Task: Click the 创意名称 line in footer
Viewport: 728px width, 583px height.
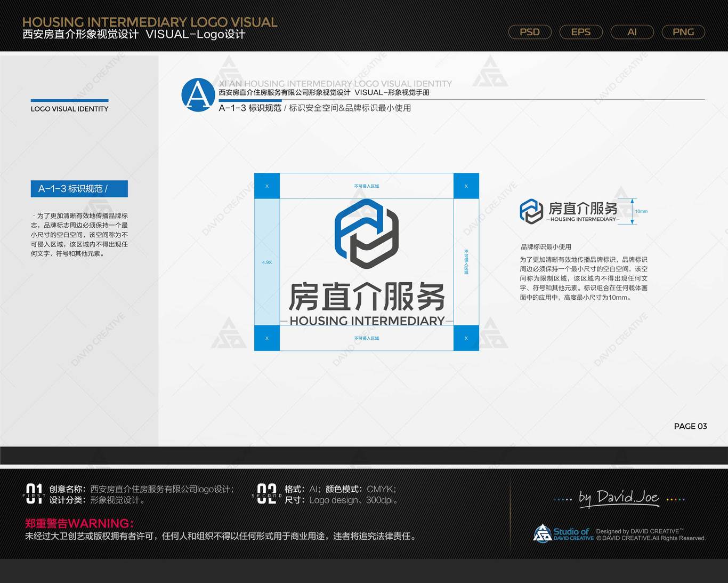Action: point(142,489)
